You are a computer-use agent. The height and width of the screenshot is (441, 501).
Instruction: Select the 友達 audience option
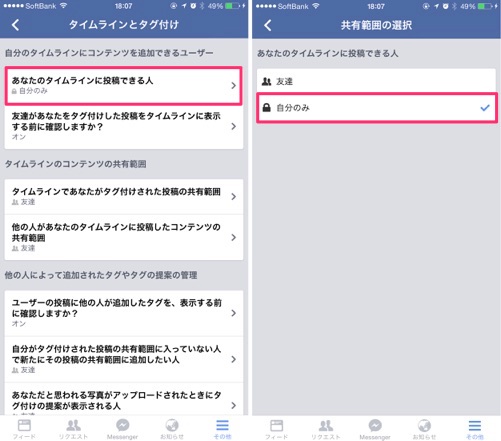pyautogui.click(x=376, y=81)
